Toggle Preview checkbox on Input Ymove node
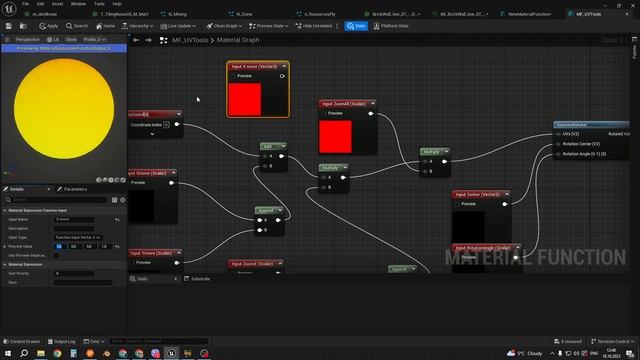The height and width of the screenshot is (360, 640). [133, 263]
